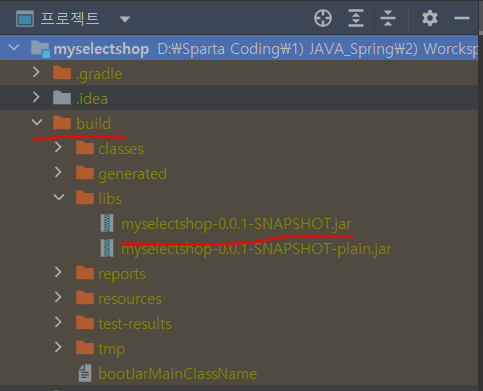Viewport: 483px width, 391px height.
Task: Click the test-results folder icon
Action: (85, 323)
